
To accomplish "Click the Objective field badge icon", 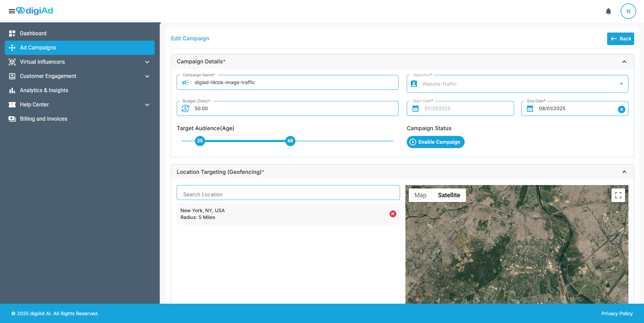I will (x=414, y=83).
